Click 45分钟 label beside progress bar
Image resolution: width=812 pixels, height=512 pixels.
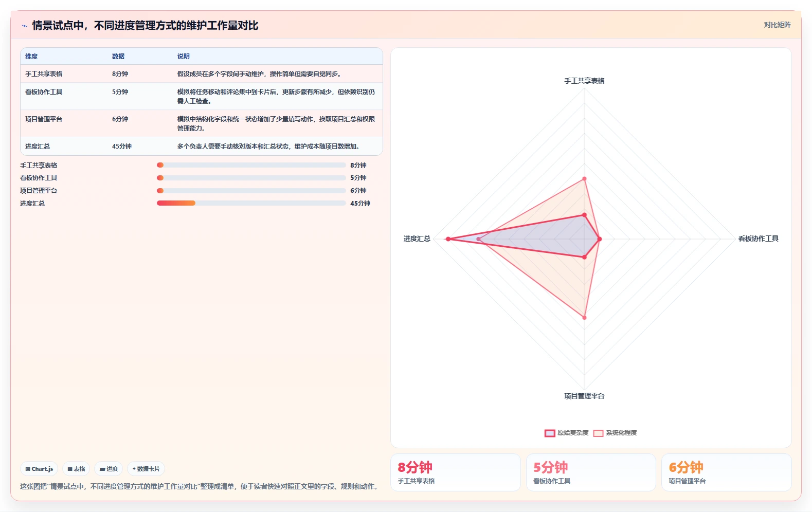point(360,204)
